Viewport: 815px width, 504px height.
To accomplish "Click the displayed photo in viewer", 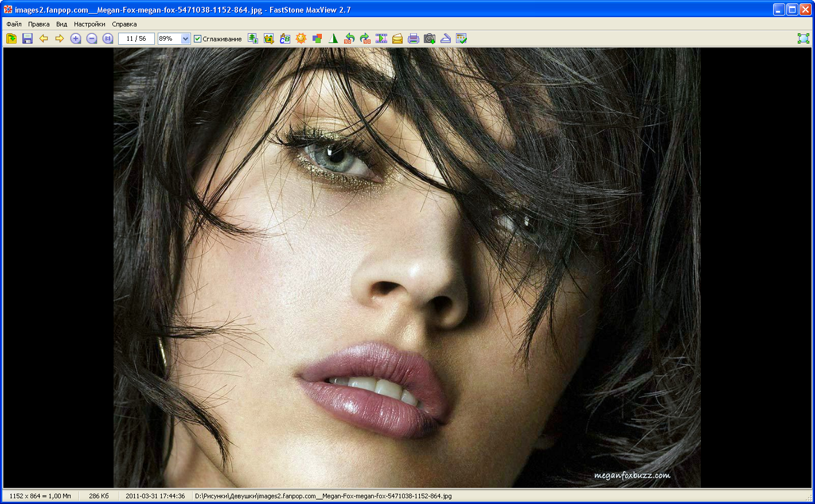I will point(407,268).
